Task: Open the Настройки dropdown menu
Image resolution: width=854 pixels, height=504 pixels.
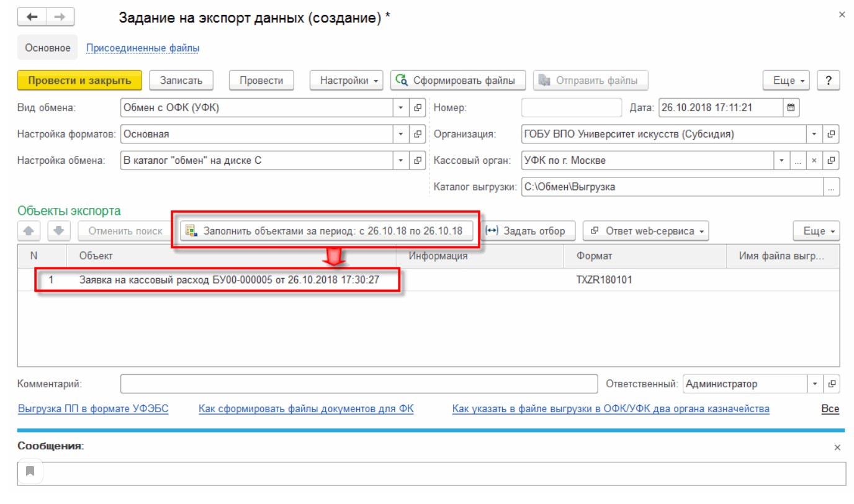Action: pos(346,81)
